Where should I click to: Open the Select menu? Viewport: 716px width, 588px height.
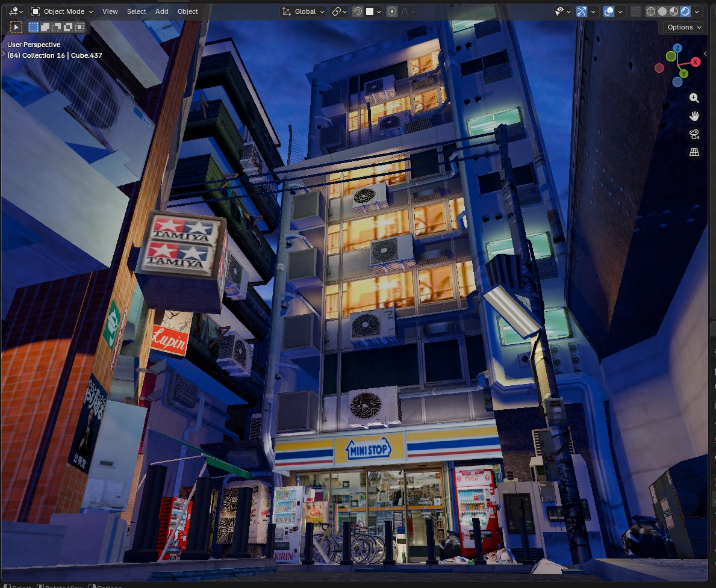[x=136, y=11]
